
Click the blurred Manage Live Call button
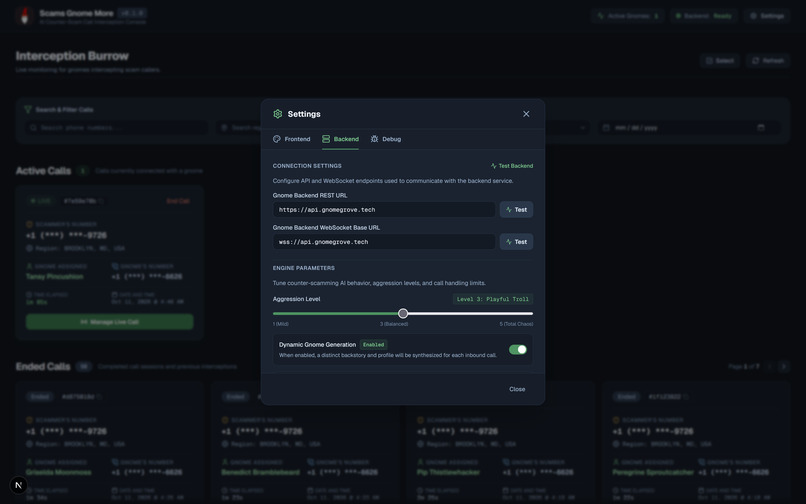click(109, 322)
